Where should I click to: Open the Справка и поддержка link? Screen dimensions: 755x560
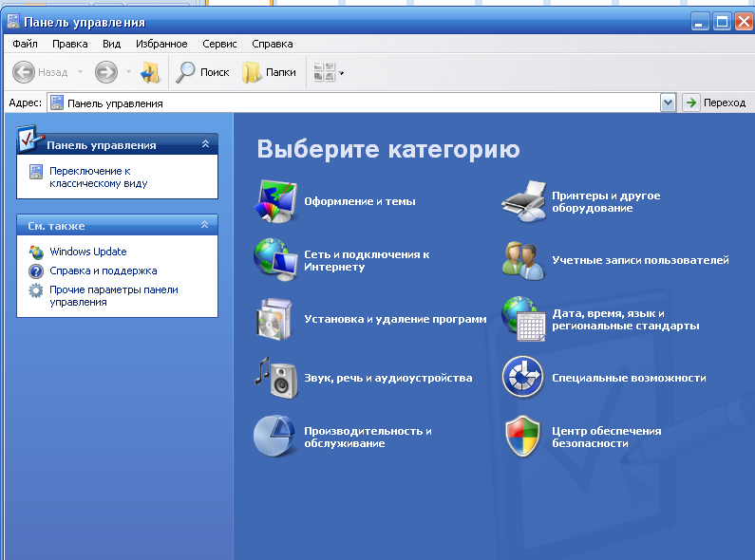pos(104,271)
